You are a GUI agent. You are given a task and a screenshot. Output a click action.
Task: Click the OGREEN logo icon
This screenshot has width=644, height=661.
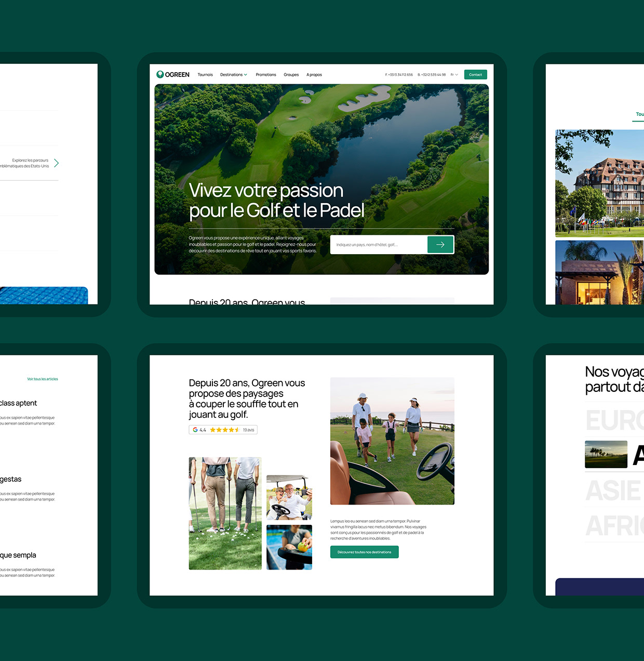[159, 74]
